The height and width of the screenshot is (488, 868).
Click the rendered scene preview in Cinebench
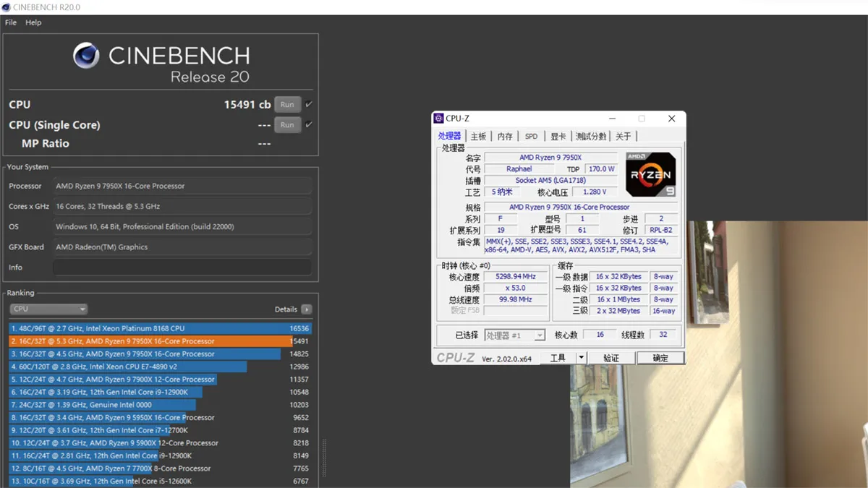719,354
